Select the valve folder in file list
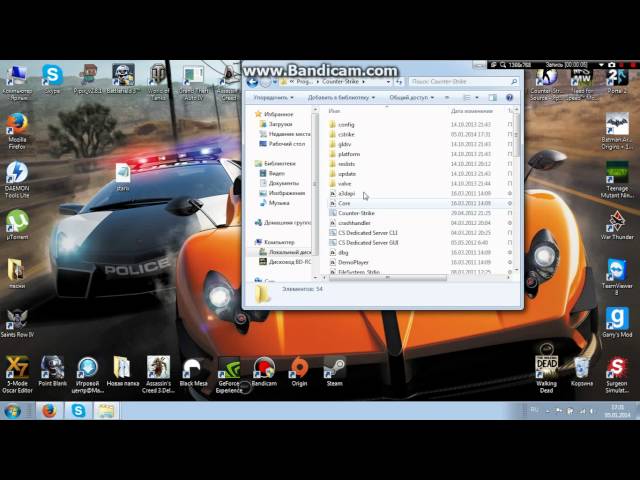 pyautogui.click(x=344, y=183)
